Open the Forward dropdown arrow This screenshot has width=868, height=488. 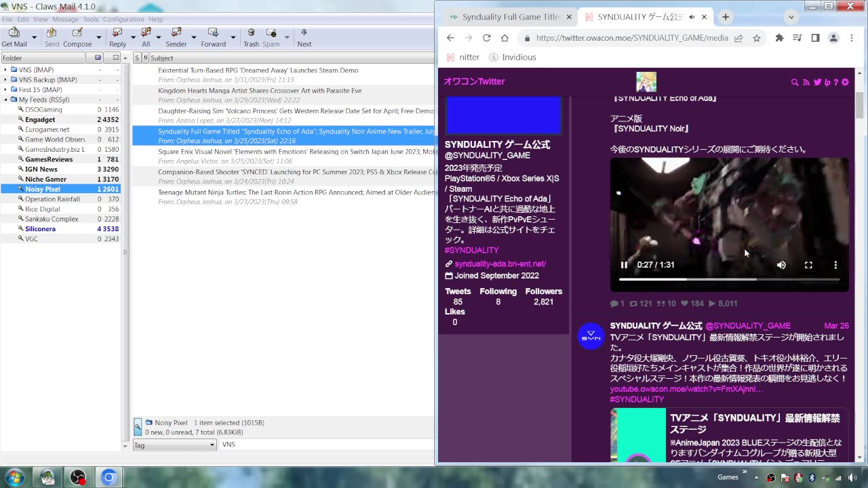tap(233, 37)
